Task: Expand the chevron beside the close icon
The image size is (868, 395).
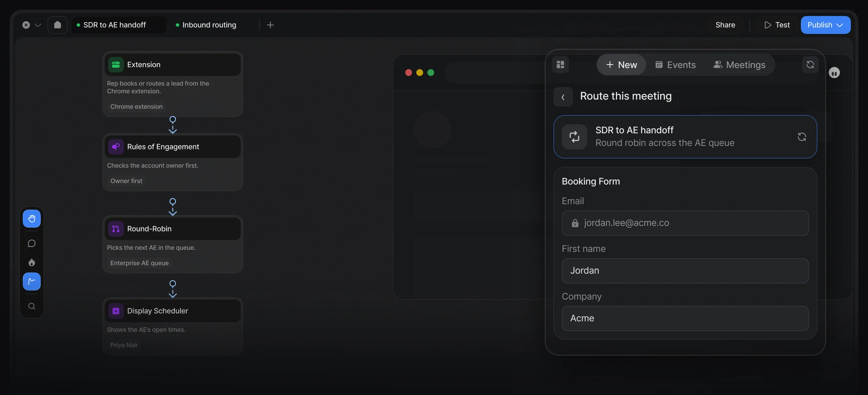Action: [38, 25]
